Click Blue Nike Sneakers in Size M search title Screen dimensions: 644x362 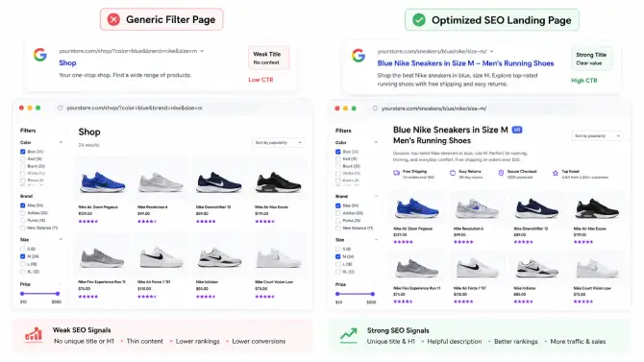pos(465,63)
